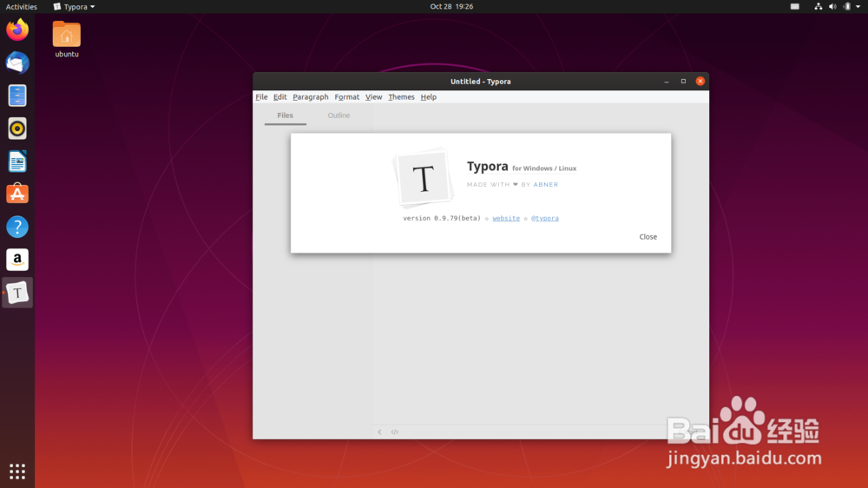This screenshot has width=868, height=488.
Task: Show applications grid button
Action: pyautogui.click(x=17, y=472)
